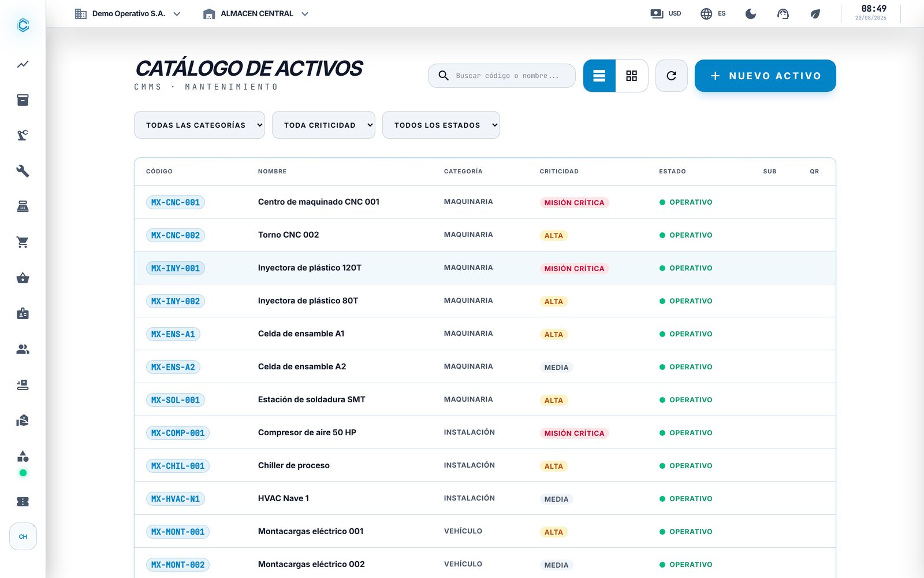Open asset code MX-SOL-001
This screenshot has height=578, width=924.
176,400
